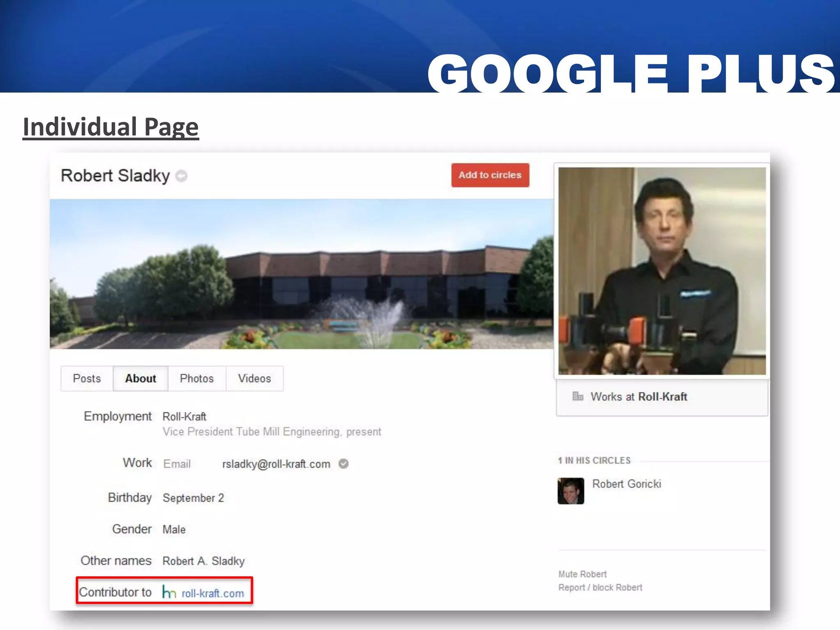Click the Robert Sladky profile name heading

pyautogui.click(x=115, y=176)
